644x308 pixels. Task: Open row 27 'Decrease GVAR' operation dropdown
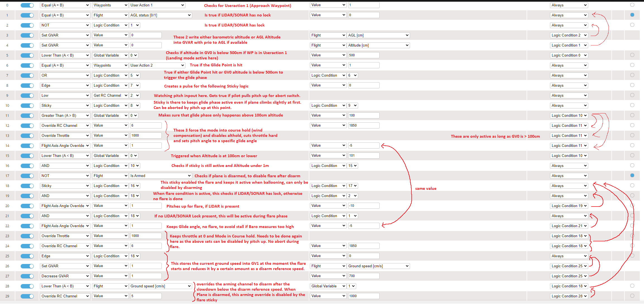(x=65, y=276)
